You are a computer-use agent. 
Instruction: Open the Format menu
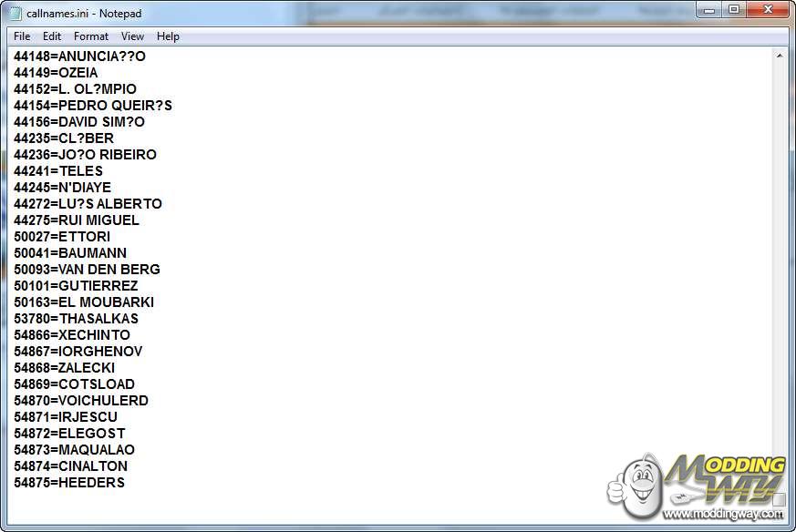click(91, 36)
